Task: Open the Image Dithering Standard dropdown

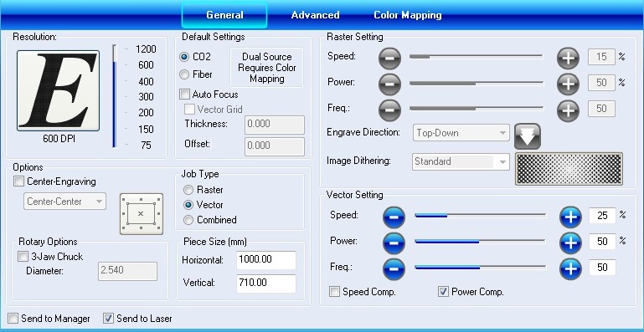Action: [461, 161]
